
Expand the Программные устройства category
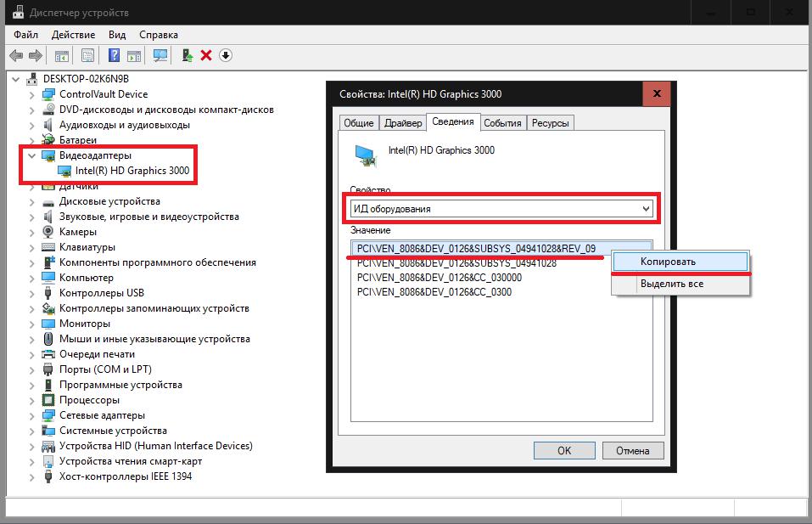pos(31,385)
